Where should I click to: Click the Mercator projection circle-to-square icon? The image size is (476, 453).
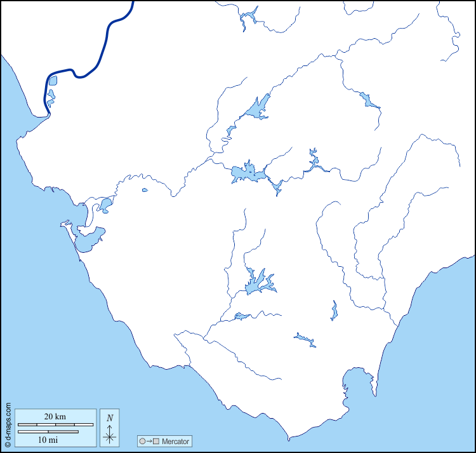point(148,441)
